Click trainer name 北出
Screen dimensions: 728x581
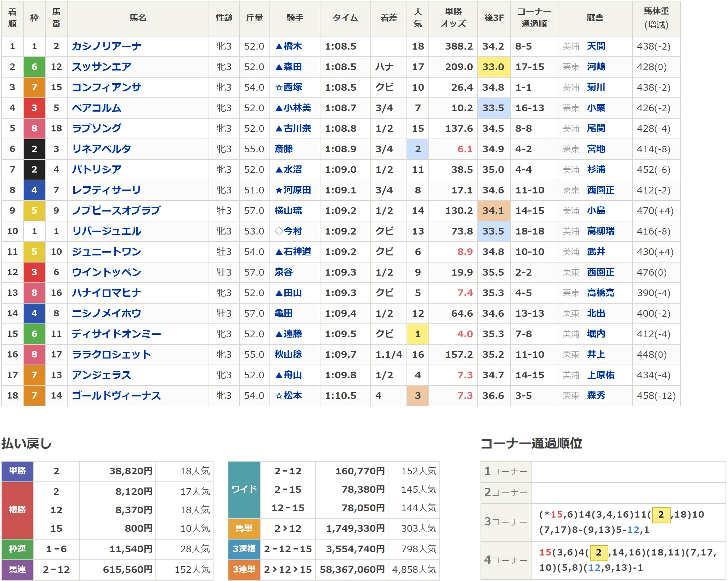coord(596,314)
